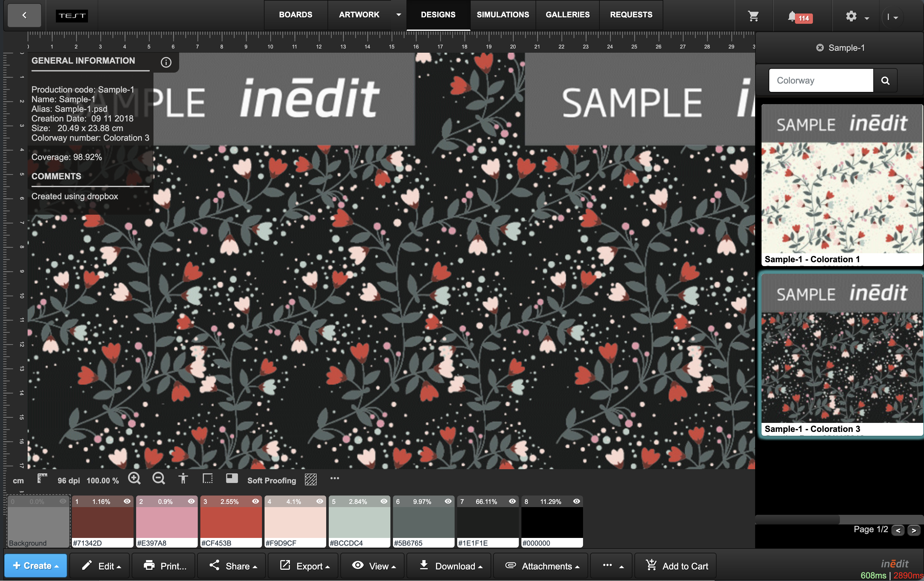The image size is (924, 581).
Task: Click the zoom in magnifier icon
Action: pyautogui.click(x=134, y=478)
